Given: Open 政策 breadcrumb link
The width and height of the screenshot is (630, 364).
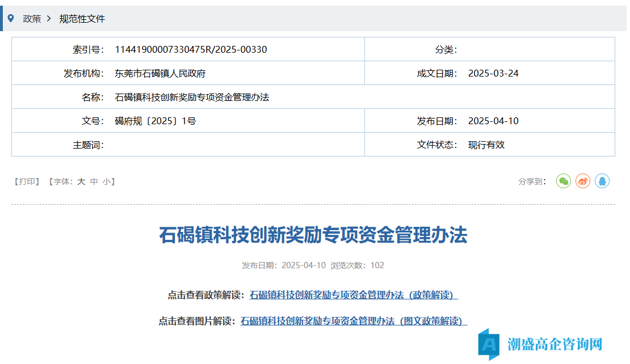Looking at the screenshot, I should point(32,19).
